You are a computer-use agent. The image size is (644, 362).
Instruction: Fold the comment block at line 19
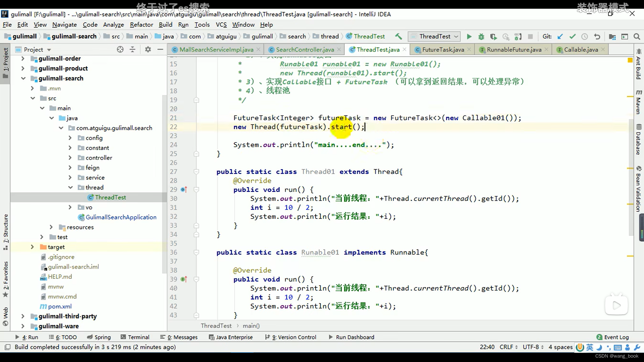pyautogui.click(x=197, y=100)
